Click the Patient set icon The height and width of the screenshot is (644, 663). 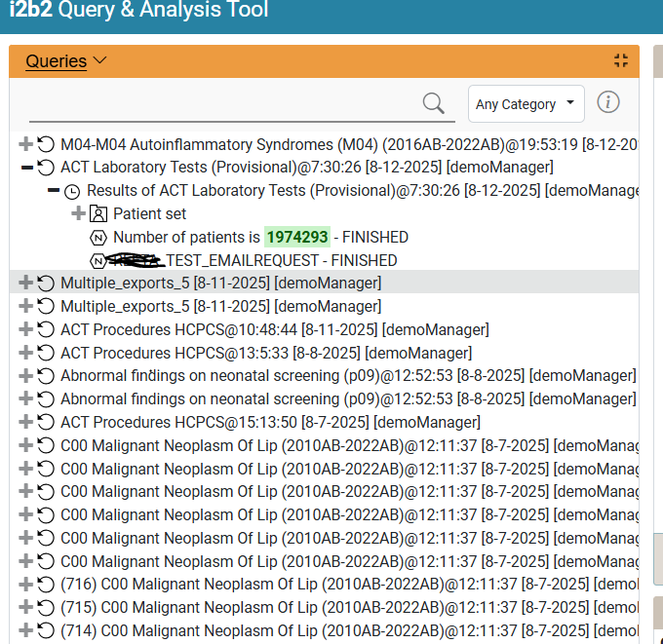[x=98, y=213]
